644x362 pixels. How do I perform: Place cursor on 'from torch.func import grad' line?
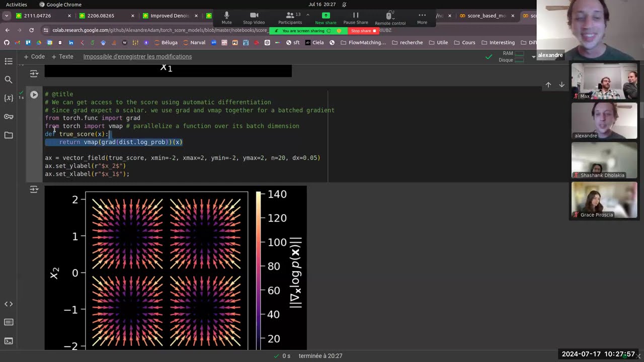pyautogui.click(x=93, y=118)
